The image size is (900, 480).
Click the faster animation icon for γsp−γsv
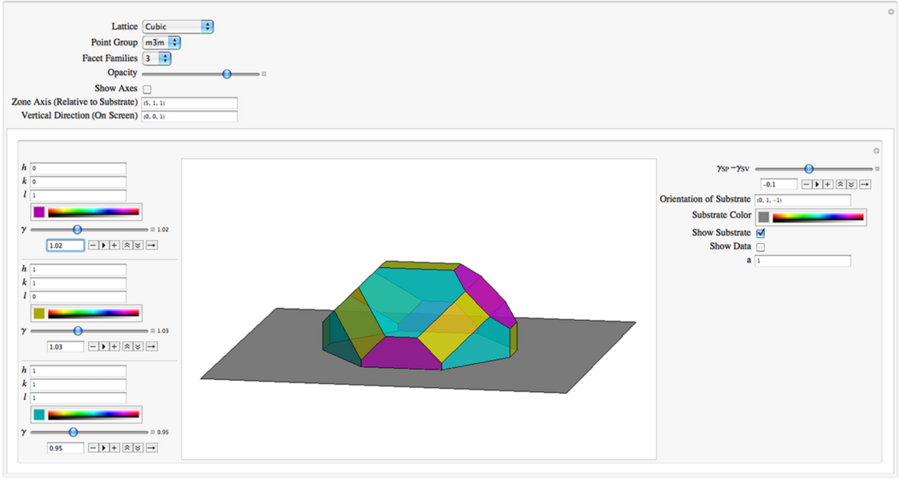tap(840, 185)
